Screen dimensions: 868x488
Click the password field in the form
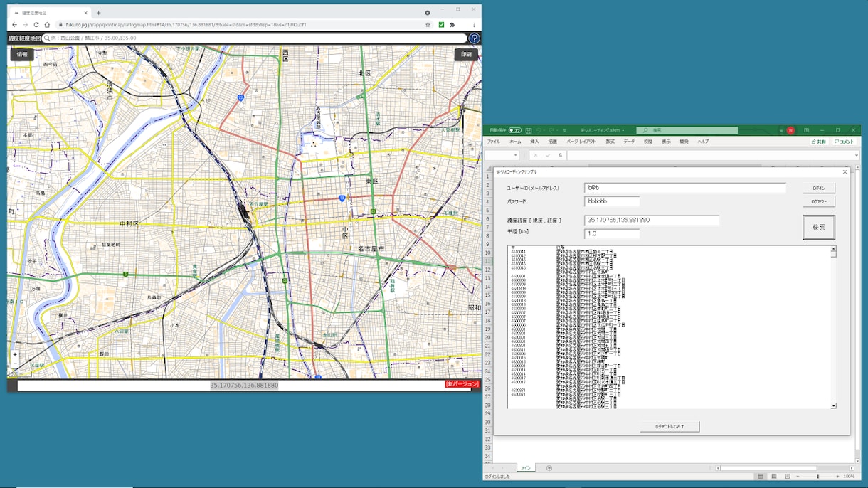pyautogui.click(x=612, y=202)
